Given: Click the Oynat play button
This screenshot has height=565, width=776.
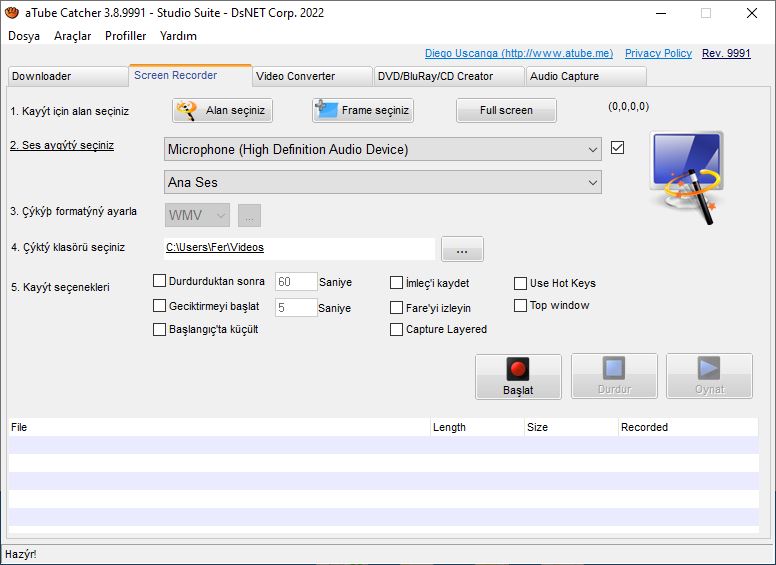Looking at the screenshot, I should tap(709, 376).
